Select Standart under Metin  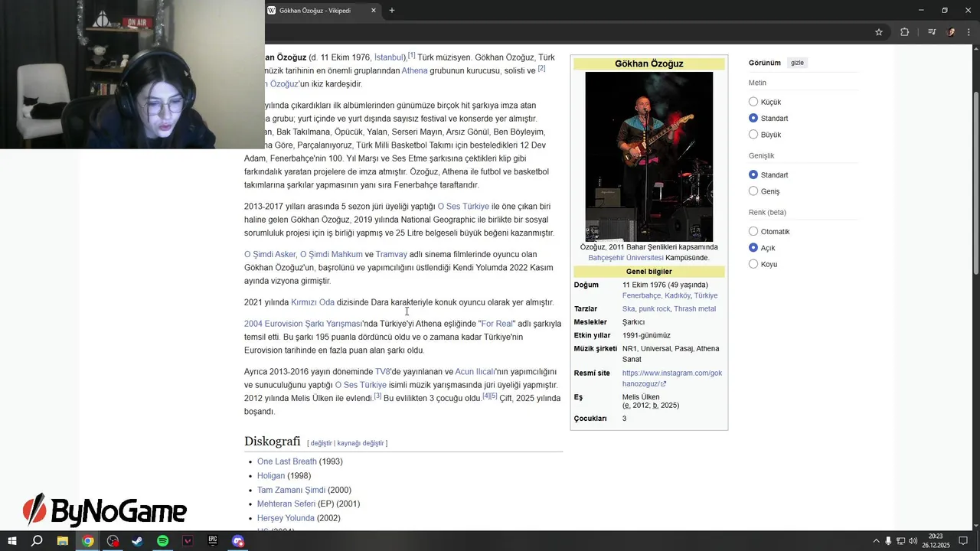[753, 119]
